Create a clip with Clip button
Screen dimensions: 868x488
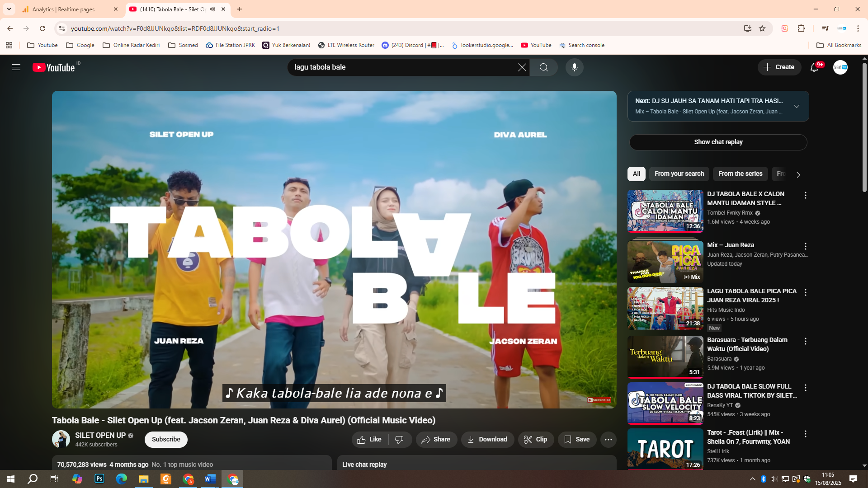(536, 440)
